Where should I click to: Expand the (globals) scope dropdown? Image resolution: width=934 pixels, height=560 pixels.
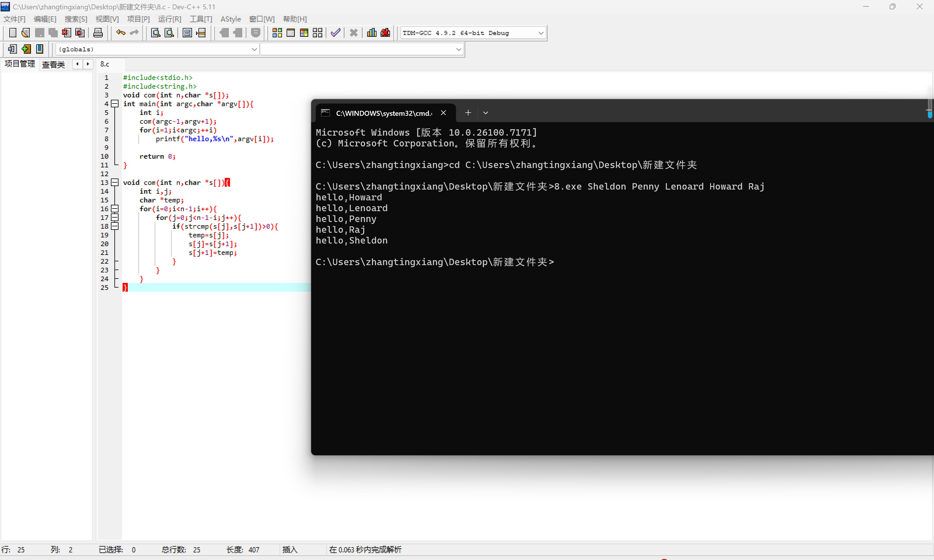[x=254, y=49]
